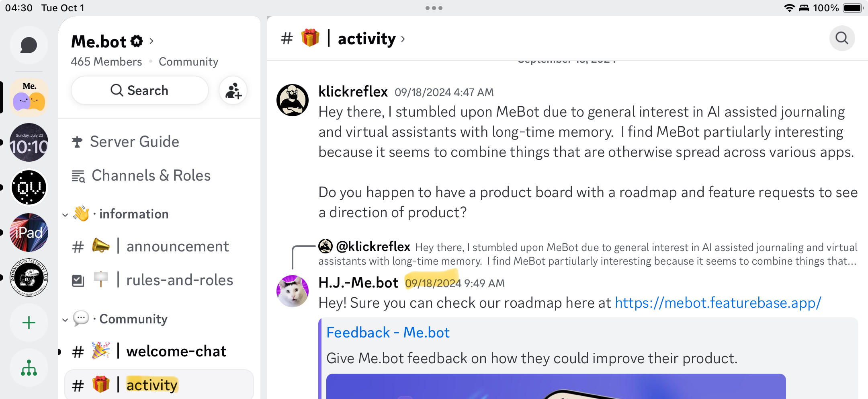
Task: Open direct messages speech bubble icon
Action: (29, 45)
